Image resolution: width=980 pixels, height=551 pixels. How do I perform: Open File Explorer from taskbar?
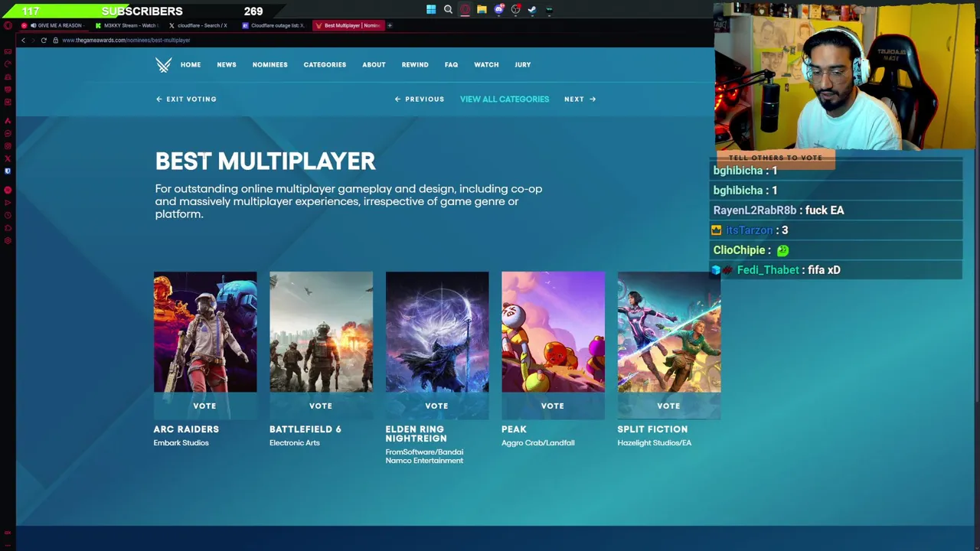[482, 10]
